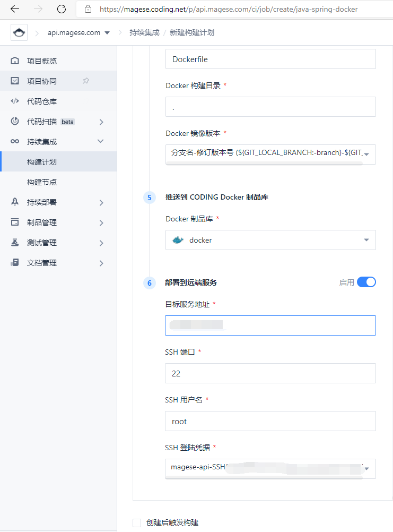
Task: Click the 持续集成 breadcrumb link
Action: pos(144,32)
